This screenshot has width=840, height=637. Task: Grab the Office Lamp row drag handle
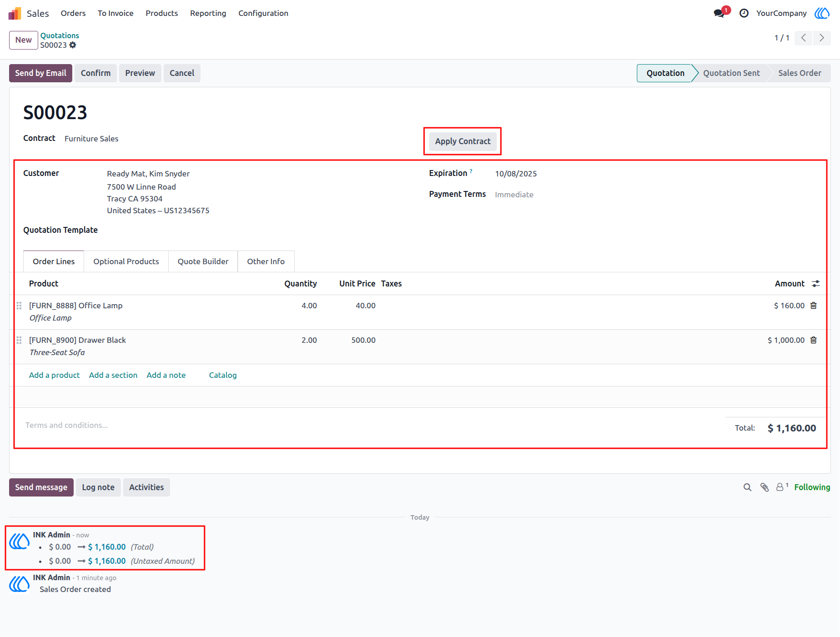(19, 306)
